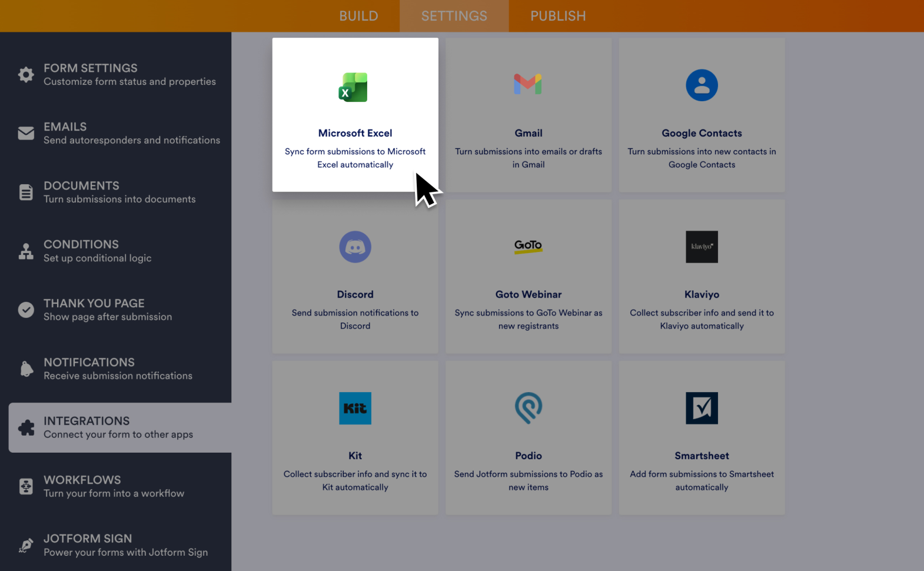Click the Form Settings gear icon

click(x=26, y=75)
